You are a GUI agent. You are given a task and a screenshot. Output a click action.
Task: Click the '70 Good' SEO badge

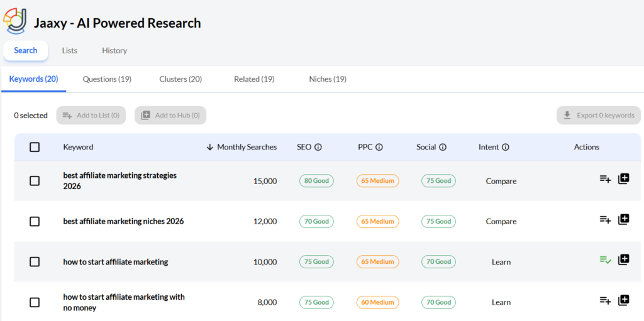(x=316, y=221)
